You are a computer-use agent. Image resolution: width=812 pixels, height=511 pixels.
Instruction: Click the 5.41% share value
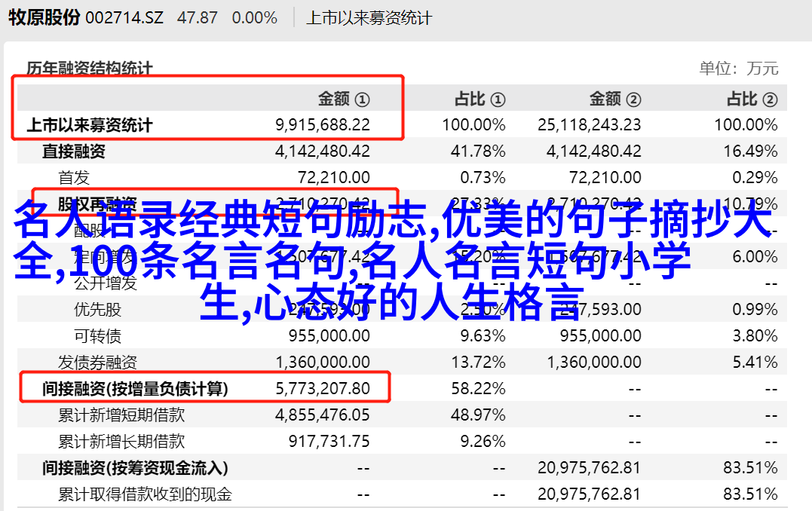pyautogui.click(x=755, y=363)
